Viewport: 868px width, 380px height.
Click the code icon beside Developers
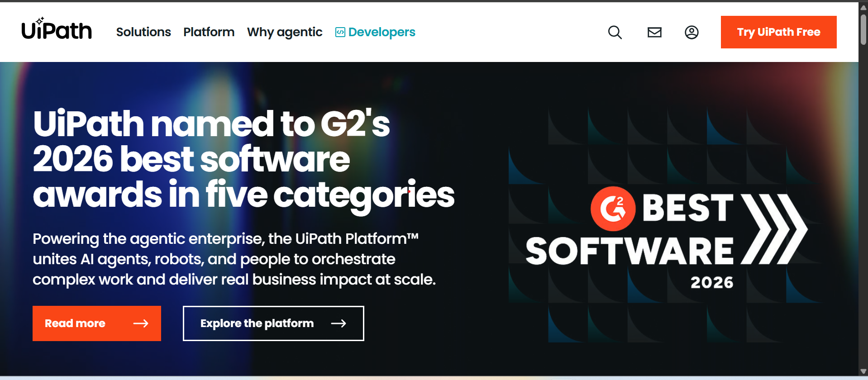(340, 32)
